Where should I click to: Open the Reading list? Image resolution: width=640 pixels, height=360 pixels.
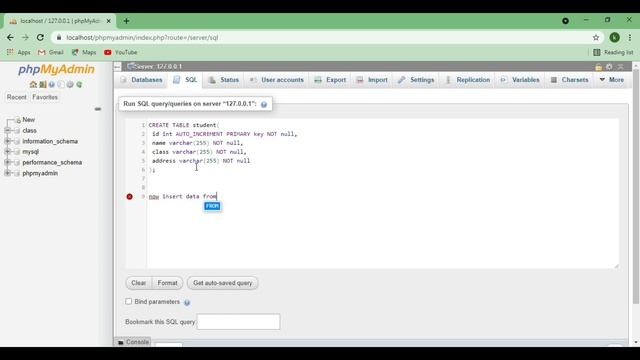(613, 52)
